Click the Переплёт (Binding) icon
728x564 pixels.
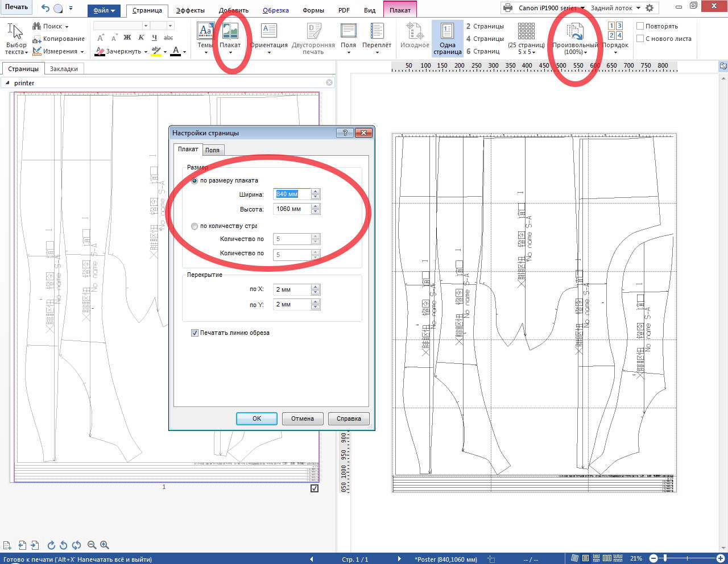[x=377, y=32]
